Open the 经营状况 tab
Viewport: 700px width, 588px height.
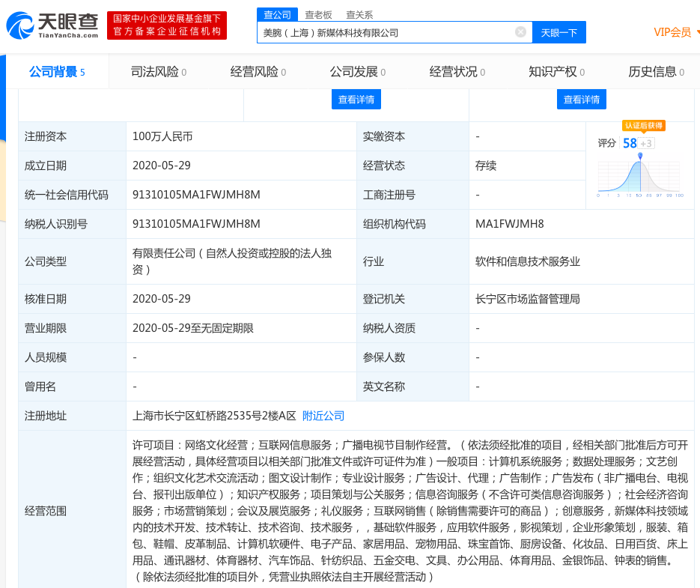click(457, 71)
